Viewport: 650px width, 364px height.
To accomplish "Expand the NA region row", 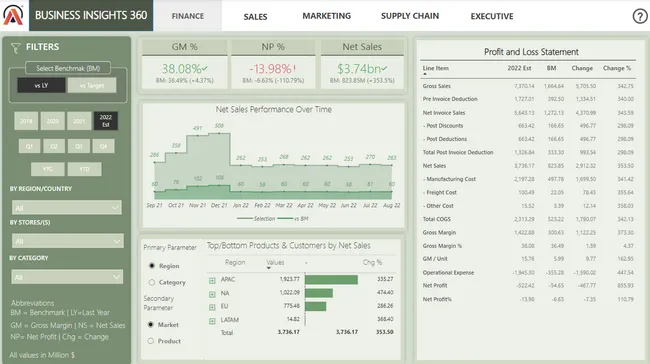I will tap(212, 294).
